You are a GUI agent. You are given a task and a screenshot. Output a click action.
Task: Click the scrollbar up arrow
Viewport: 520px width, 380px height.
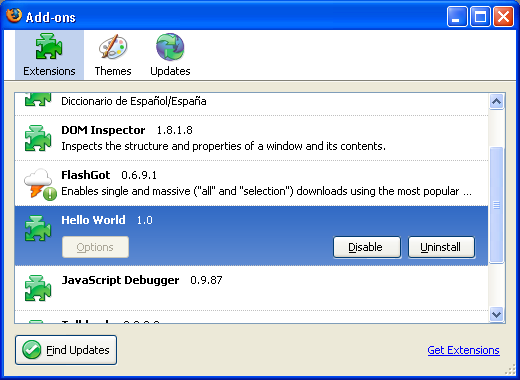pos(497,101)
